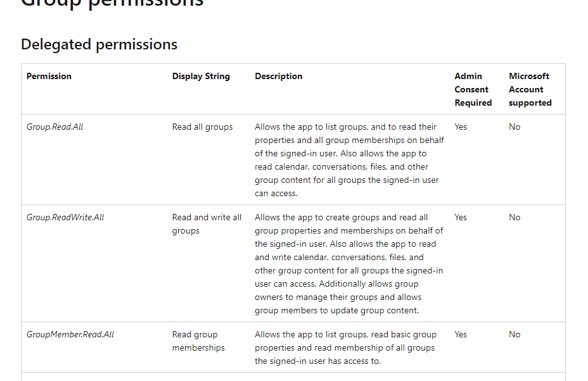Click the Admin Consent Required column header
Viewport: 588px width, 381px height.
[473, 89]
